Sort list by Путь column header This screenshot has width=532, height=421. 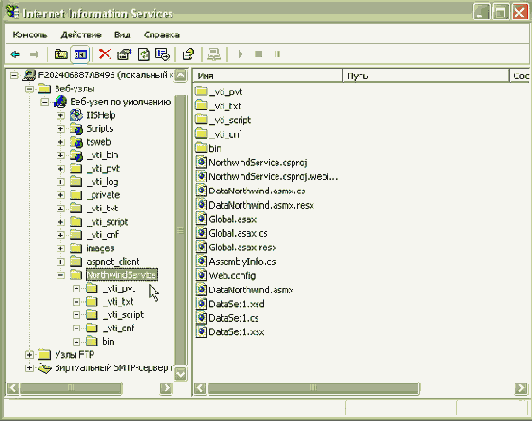(426, 76)
